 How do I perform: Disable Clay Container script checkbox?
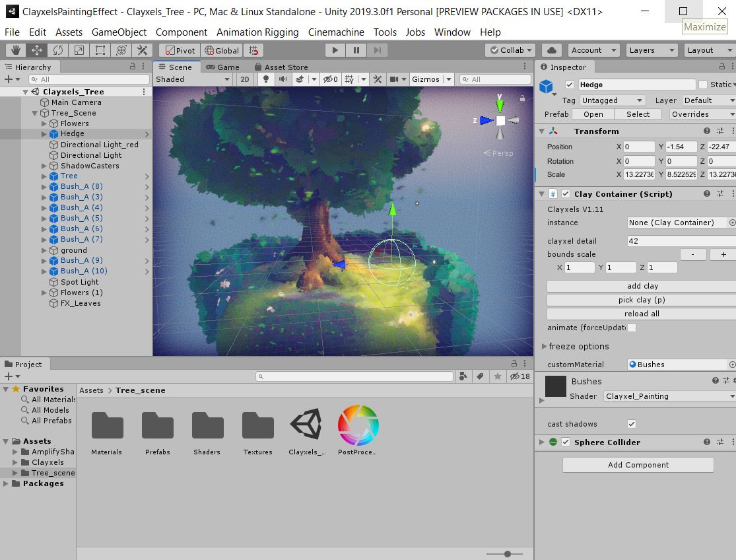566,194
